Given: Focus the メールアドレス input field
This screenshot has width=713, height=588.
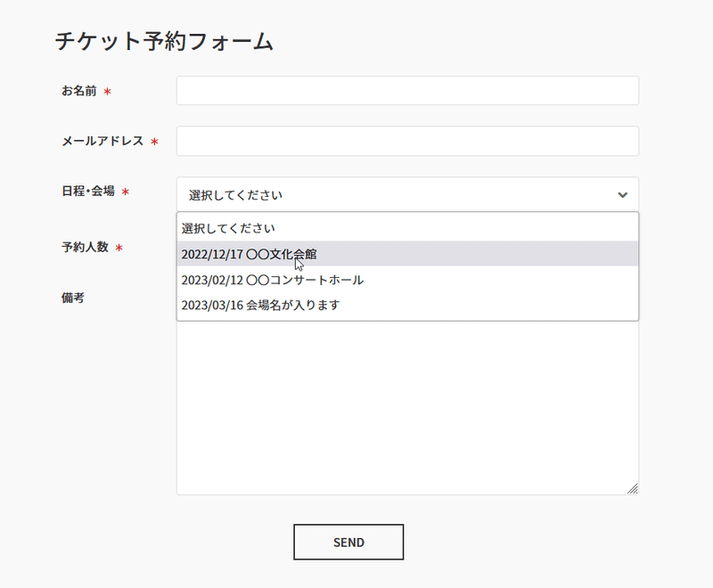Looking at the screenshot, I should coord(407,142).
